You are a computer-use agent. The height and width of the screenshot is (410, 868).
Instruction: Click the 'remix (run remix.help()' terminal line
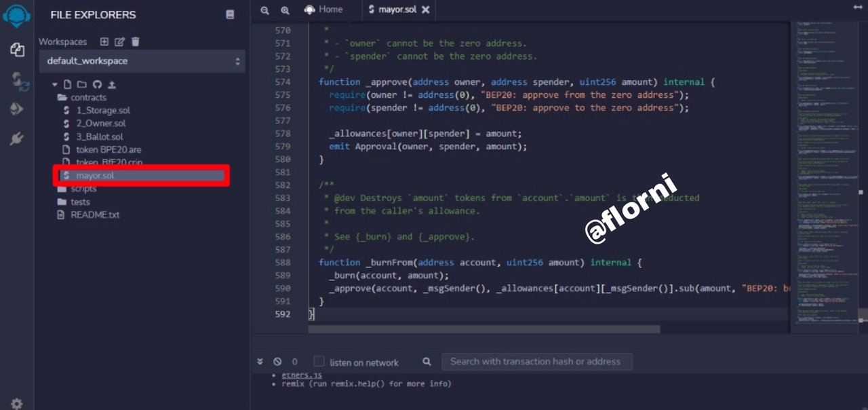366,384
